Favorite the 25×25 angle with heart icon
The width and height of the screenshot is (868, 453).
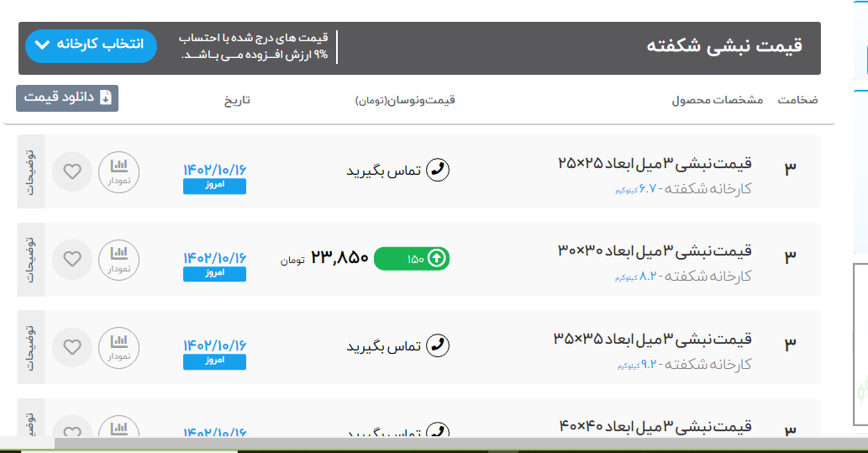[x=72, y=171]
